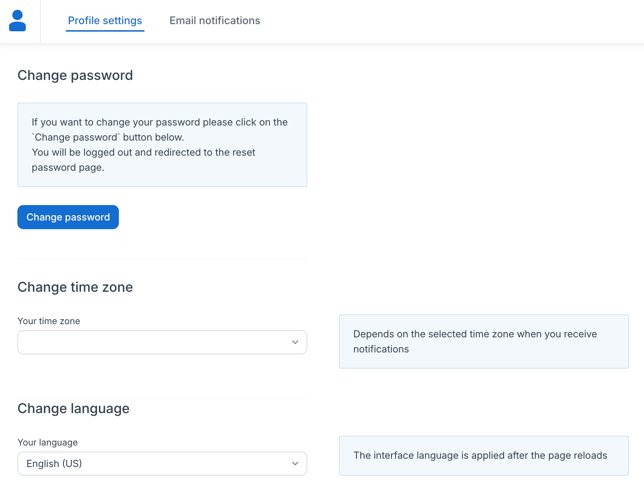Image resolution: width=644 pixels, height=490 pixels.
Task: Click the time zone dropdown chevron arrow
Action: [x=295, y=342]
